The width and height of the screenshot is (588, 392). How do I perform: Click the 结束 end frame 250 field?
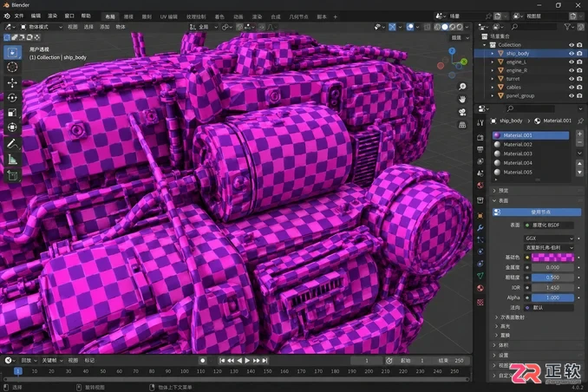[451, 361]
